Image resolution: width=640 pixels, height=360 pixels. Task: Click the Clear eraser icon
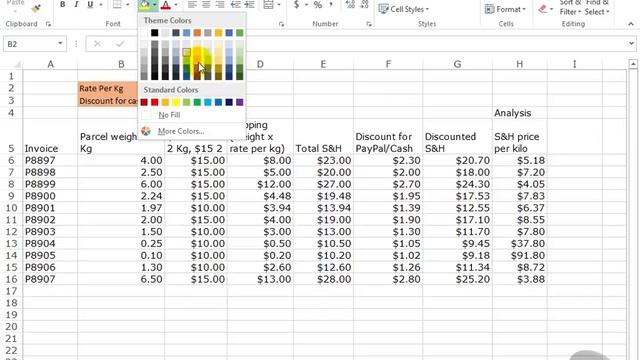[542, 9]
